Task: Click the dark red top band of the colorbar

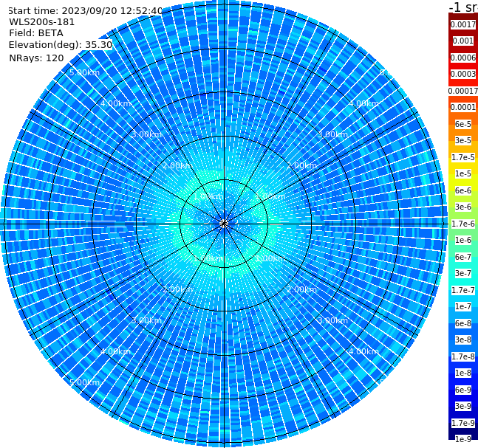Action: [463, 16]
